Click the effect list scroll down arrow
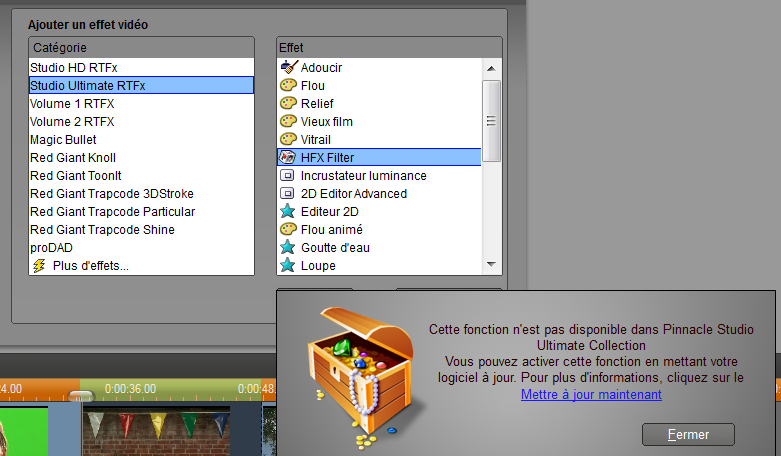The width and height of the screenshot is (781, 456). click(491, 264)
